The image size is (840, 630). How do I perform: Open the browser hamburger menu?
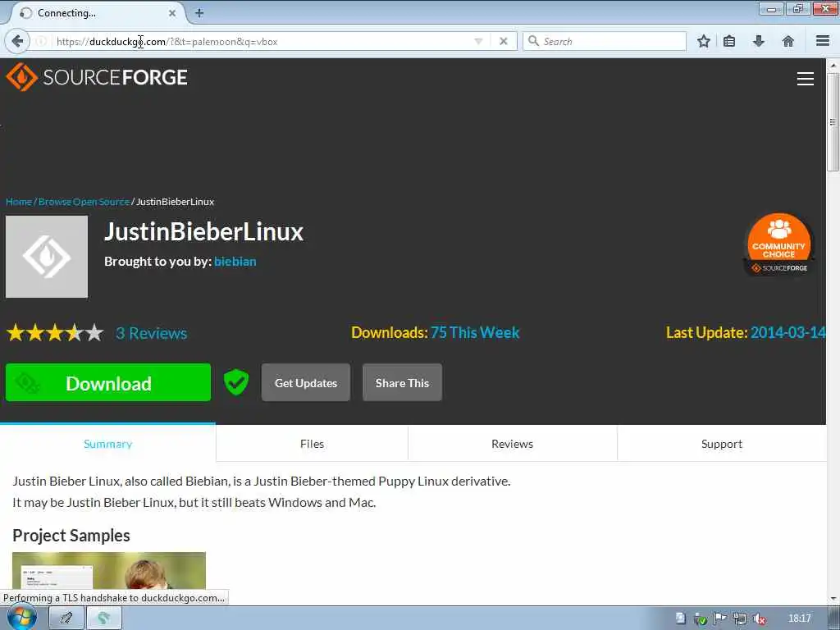pos(823,41)
